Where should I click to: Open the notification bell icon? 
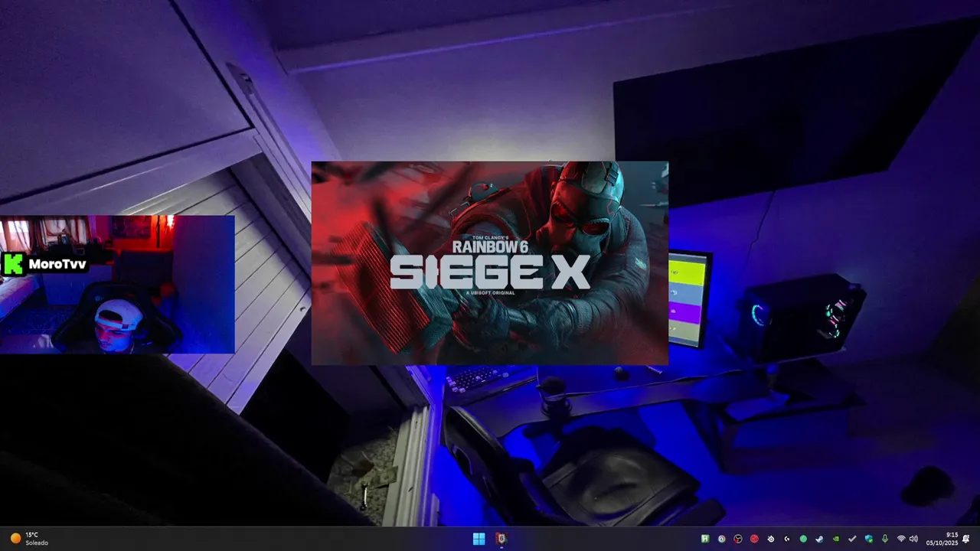[966, 539]
